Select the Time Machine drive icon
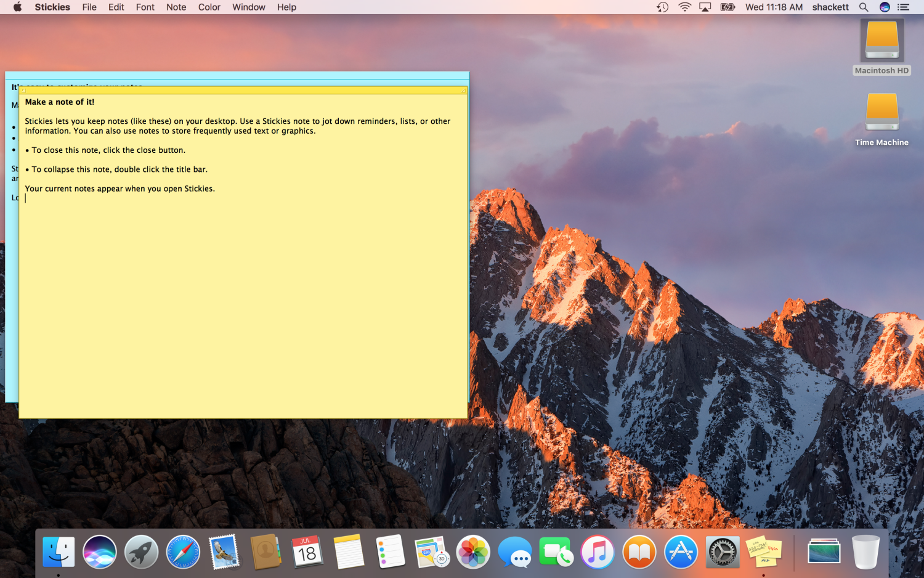This screenshot has height=578, width=924. point(881,113)
